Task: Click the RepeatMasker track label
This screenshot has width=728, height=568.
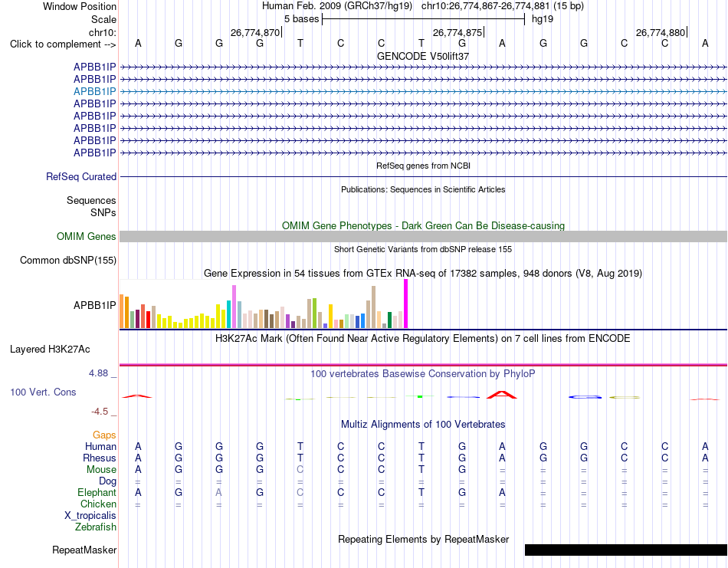Action: [x=84, y=550]
